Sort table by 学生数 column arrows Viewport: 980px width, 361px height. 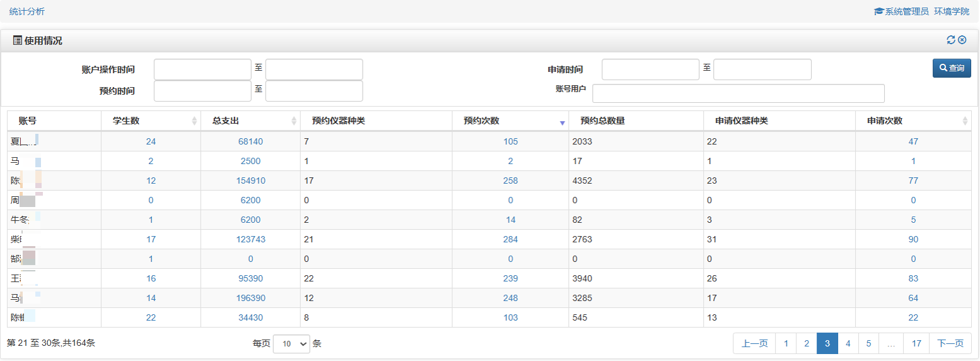(x=194, y=121)
